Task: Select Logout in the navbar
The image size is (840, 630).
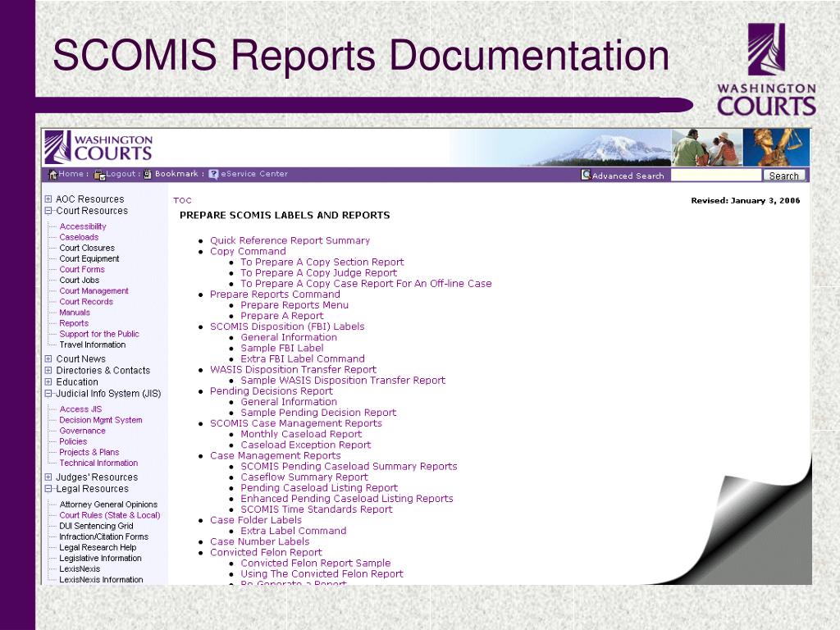Action: [121, 174]
